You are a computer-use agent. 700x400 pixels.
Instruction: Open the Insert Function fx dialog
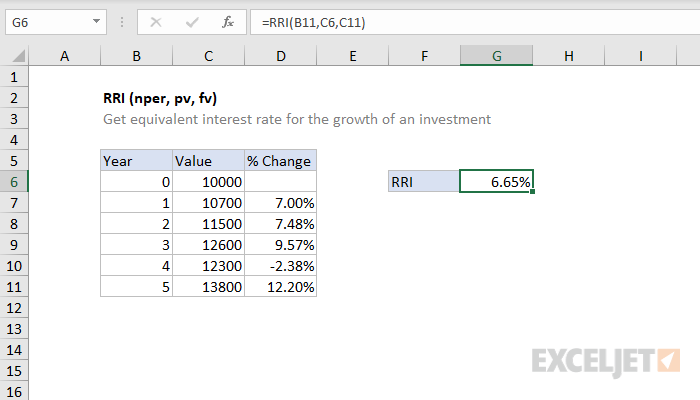click(x=228, y=22)
